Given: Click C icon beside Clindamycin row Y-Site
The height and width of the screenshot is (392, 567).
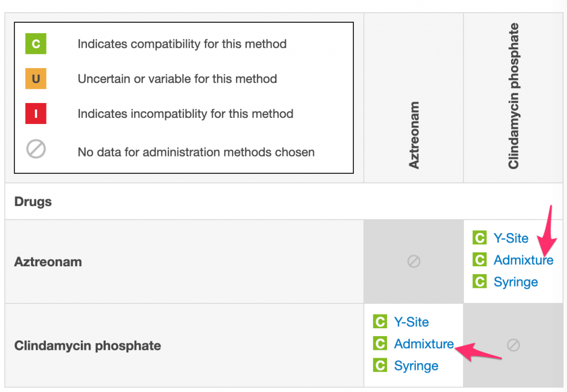Looking at the screenshot, I should pos(380,322).
